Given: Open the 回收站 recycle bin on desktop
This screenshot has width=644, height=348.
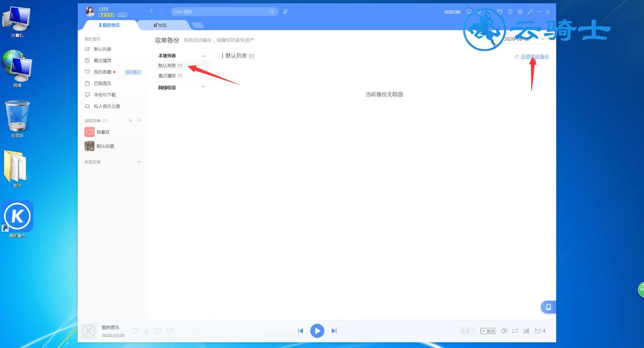Looking at the screenshot, I should (17, 119).
